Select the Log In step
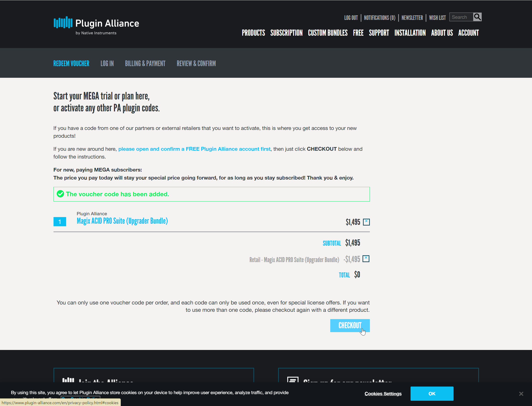 [x=107, y=63]
